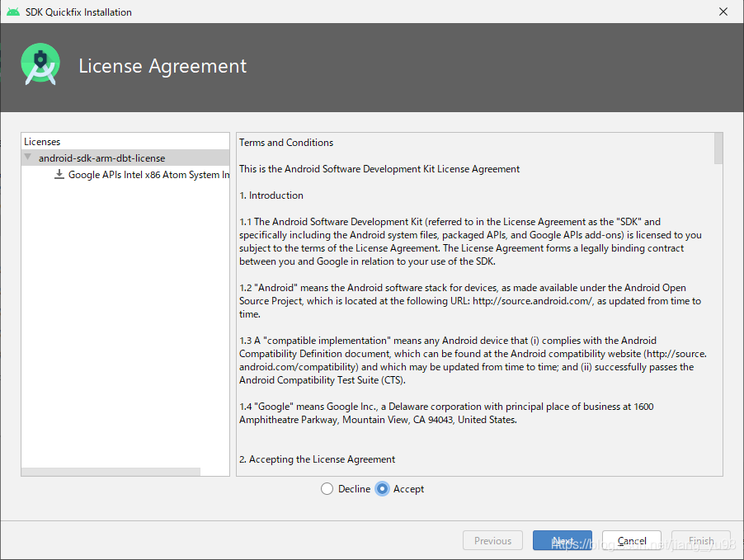Select the Decline radio button
Viewport: 744px width, 560px height.
click(x=327, y=489)
